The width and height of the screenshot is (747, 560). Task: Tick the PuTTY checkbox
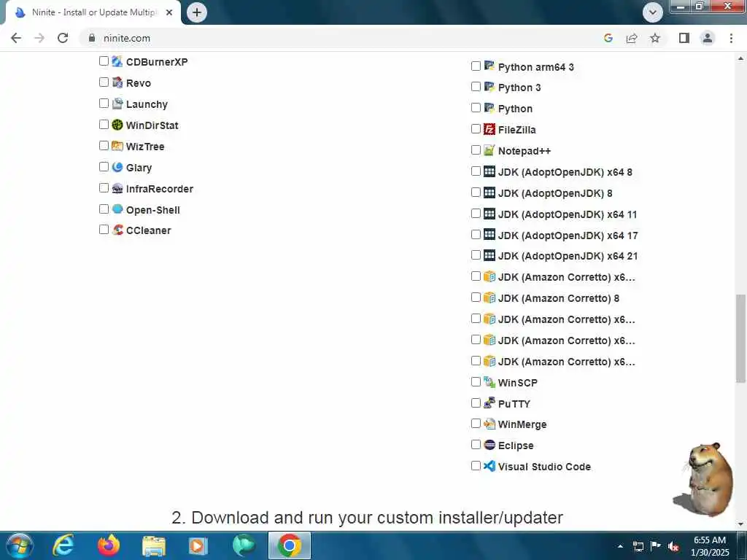[x=476, y=402]
